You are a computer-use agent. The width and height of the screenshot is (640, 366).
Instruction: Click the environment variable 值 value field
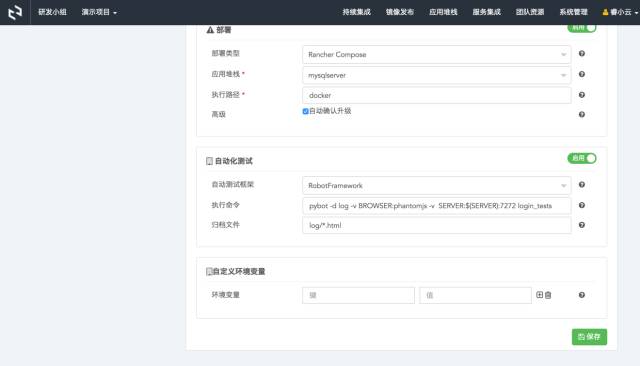(x=475, y=295)
